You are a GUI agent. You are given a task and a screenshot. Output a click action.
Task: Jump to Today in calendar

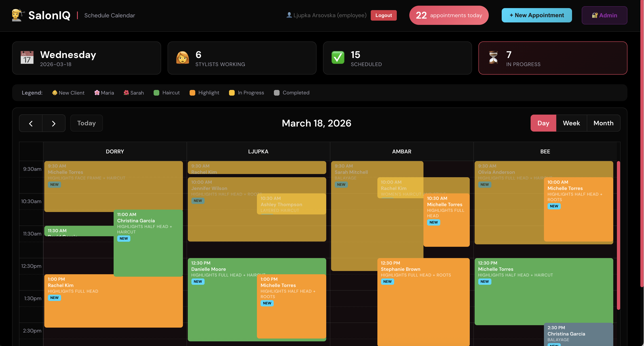tap(87, 123)
